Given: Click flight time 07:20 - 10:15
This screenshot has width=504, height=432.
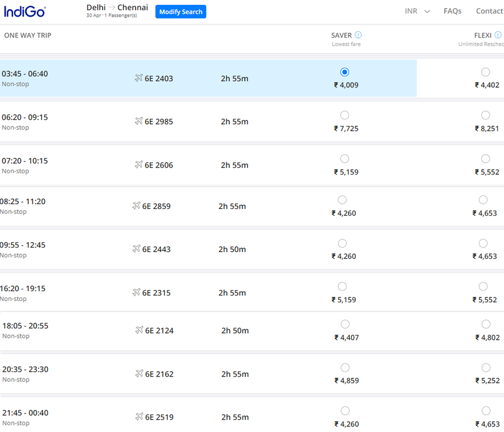Looking at the screenshot, I should point(25,161).
